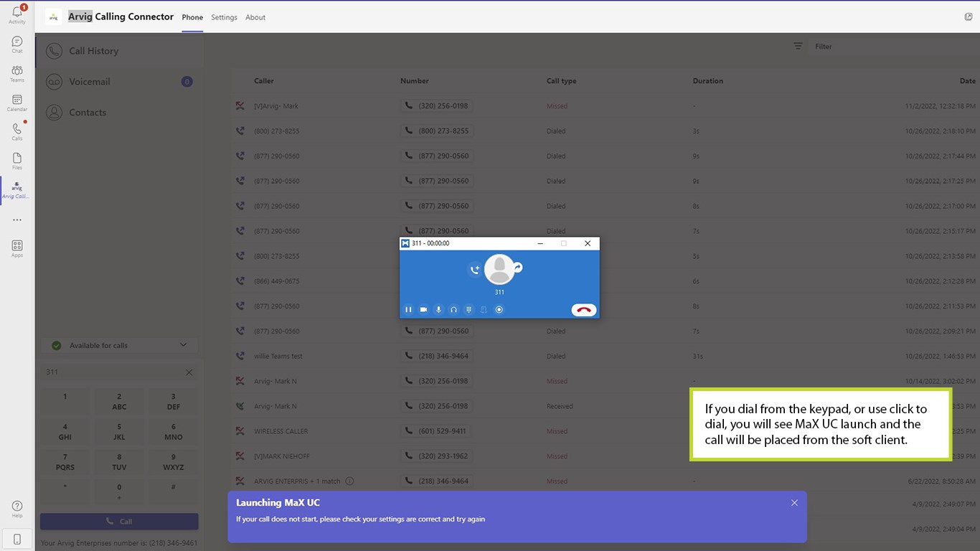
Task: Click the mobile device icon at sidebar bottom
Action: (17, 539)
